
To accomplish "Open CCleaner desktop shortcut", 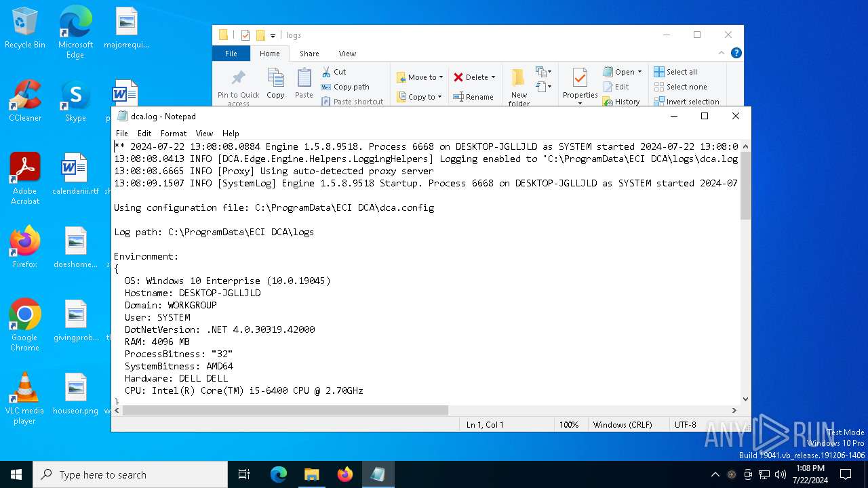I will [25, 101].
